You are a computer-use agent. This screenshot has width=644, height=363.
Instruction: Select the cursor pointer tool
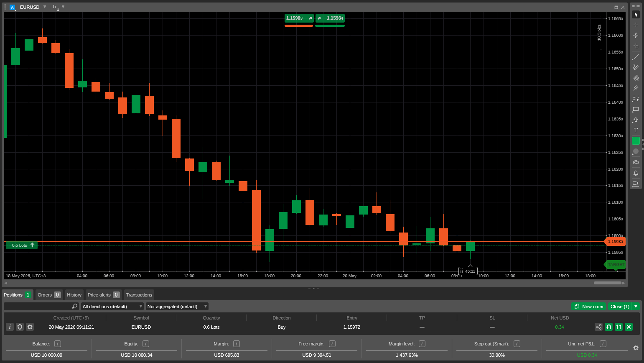[x=636, y=15]
